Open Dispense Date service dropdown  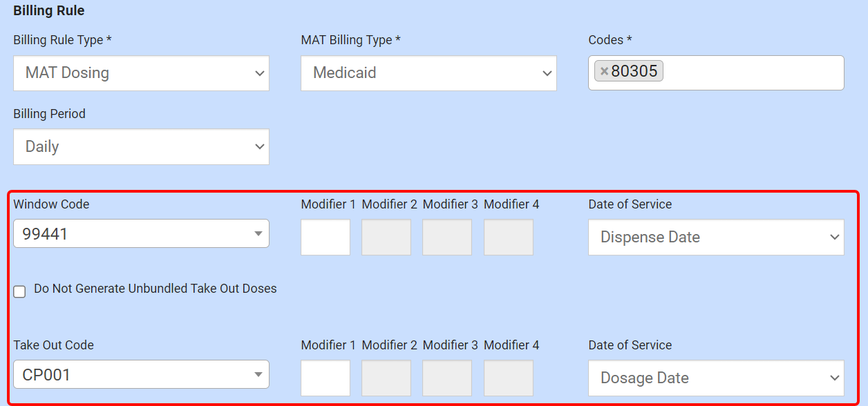click(716, 238)
